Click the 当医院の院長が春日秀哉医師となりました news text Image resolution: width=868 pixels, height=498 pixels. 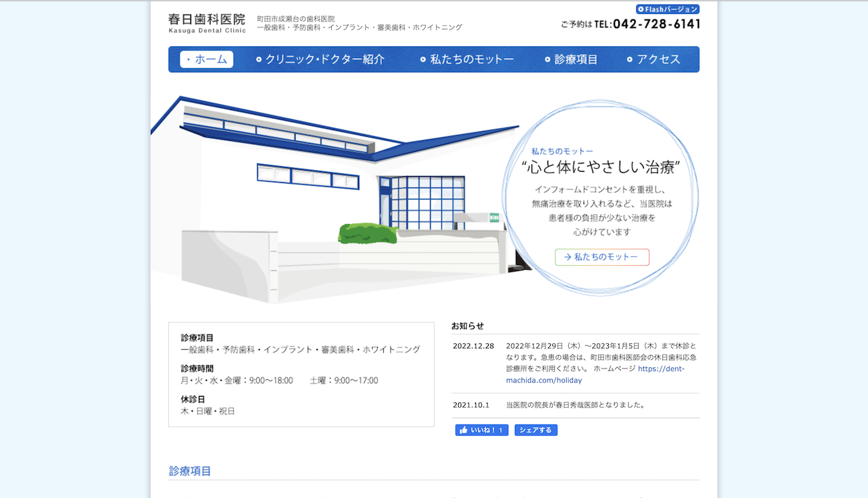(575, 405)
